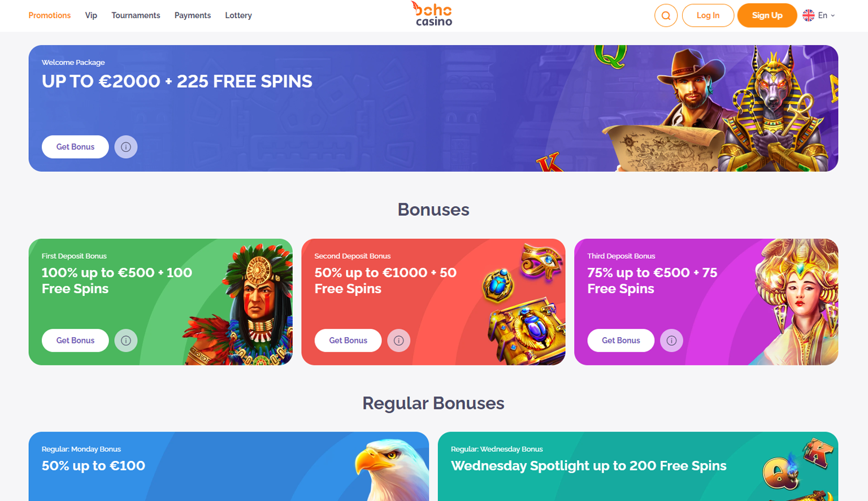Get Bonus for Welcome Package
The height and width of the screenshot is (501, 868).
[75, 147]
